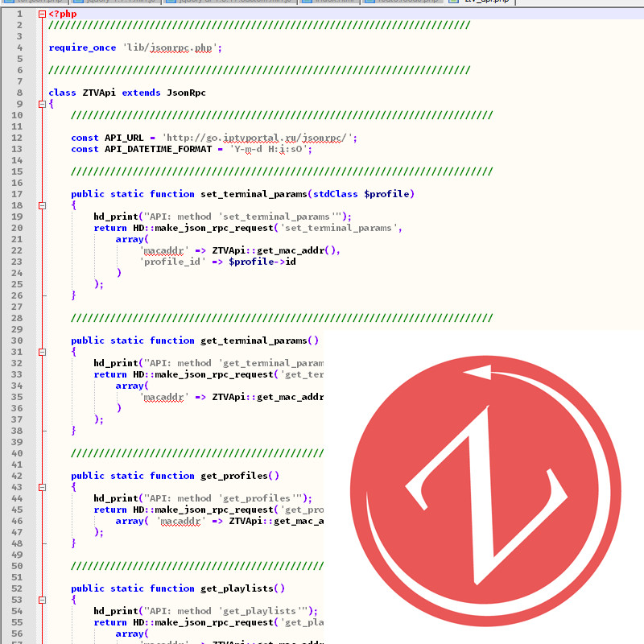Collapse the <?php fold marker on line 1
This screenshot has height=644, width=644.
coord(42,14)
